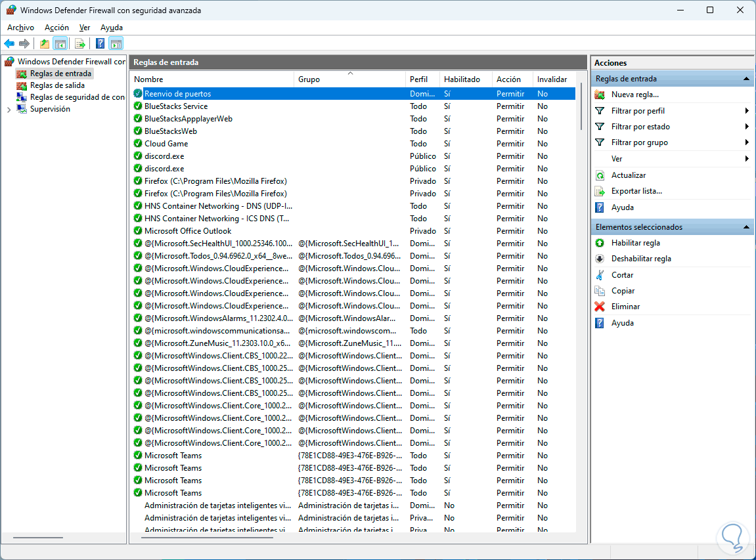Click the green check icon of BlueStacks Service
756x560 pixels.
(x=138, y=106)
